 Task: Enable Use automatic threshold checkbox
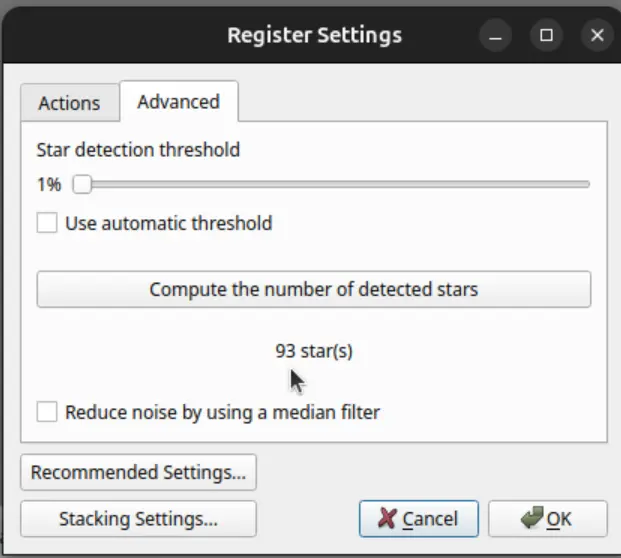pyautogui.click(x=47, y=223)
